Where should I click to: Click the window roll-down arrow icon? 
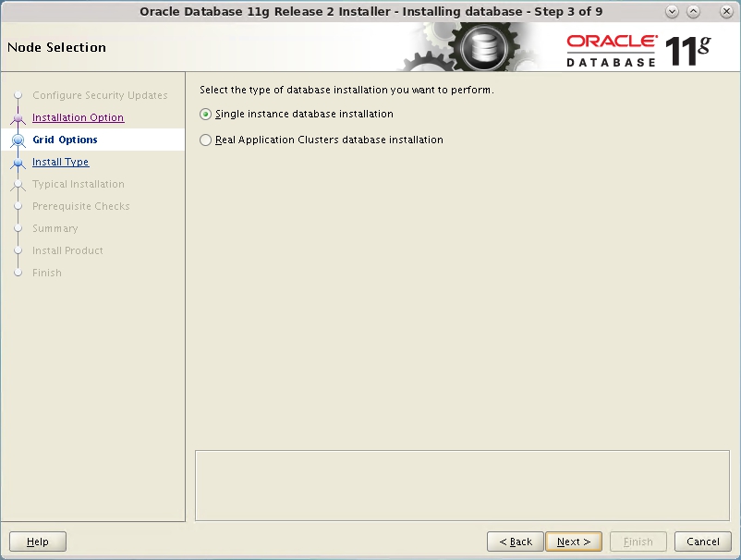click(x=672, y=12)
